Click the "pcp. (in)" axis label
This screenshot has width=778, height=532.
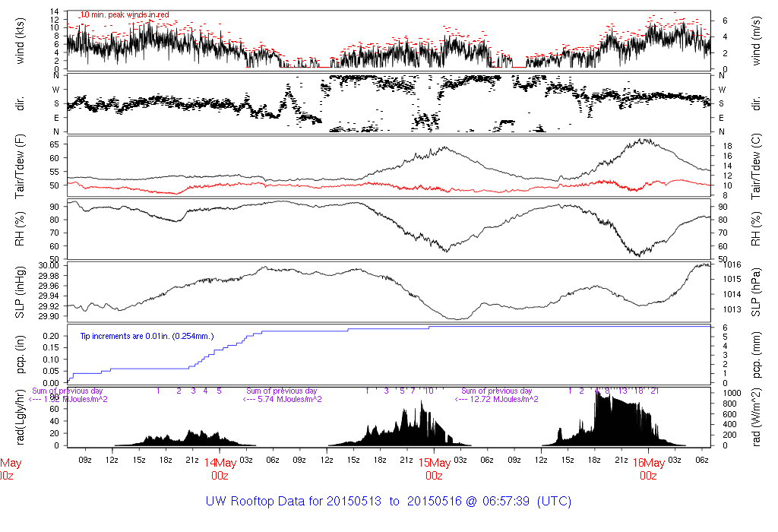(21, 354)
